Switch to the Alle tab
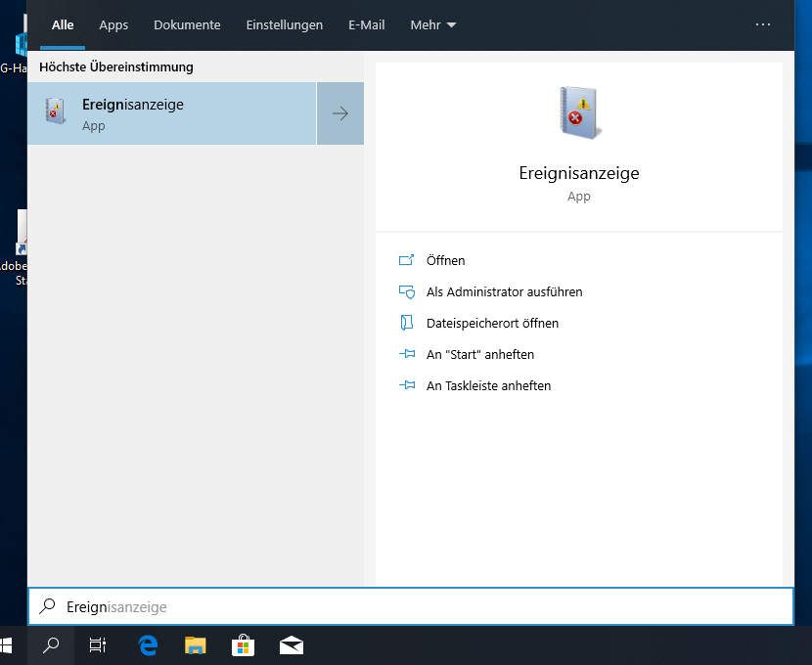Image resolution: width=812 pixels, height=665 pixels. pyautogui.click(x=63, y=24)
